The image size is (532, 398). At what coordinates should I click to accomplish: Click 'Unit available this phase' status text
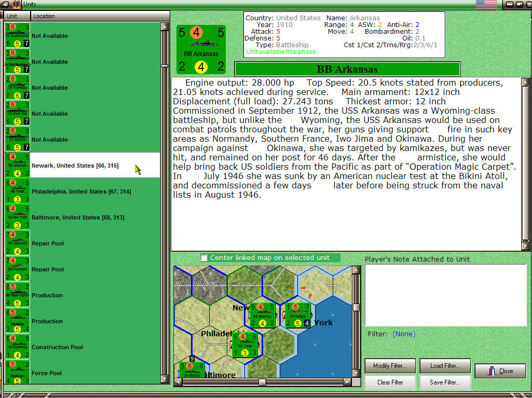281,52
